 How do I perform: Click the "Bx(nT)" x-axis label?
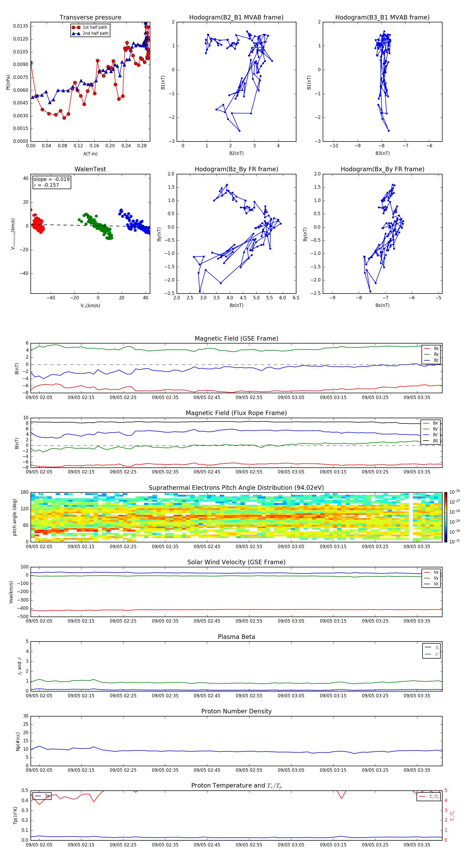(x=382, y=305)
